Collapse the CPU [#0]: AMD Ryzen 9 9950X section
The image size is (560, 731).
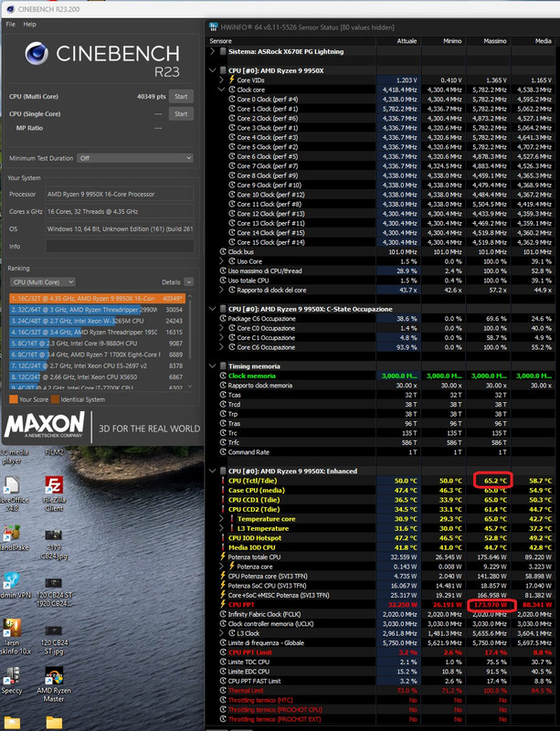(x=212, y=70)
